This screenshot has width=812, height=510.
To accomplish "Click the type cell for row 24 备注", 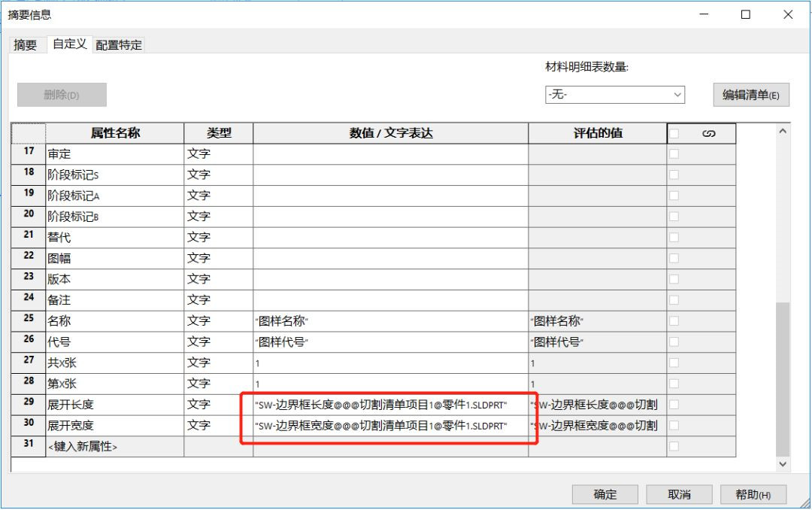I will (x=218, y=300).
